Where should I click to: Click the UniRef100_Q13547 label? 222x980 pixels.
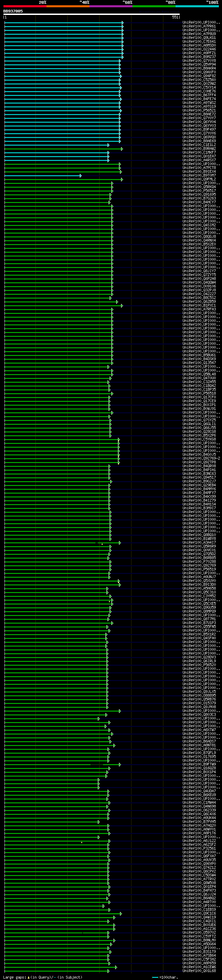pos(199,363)
